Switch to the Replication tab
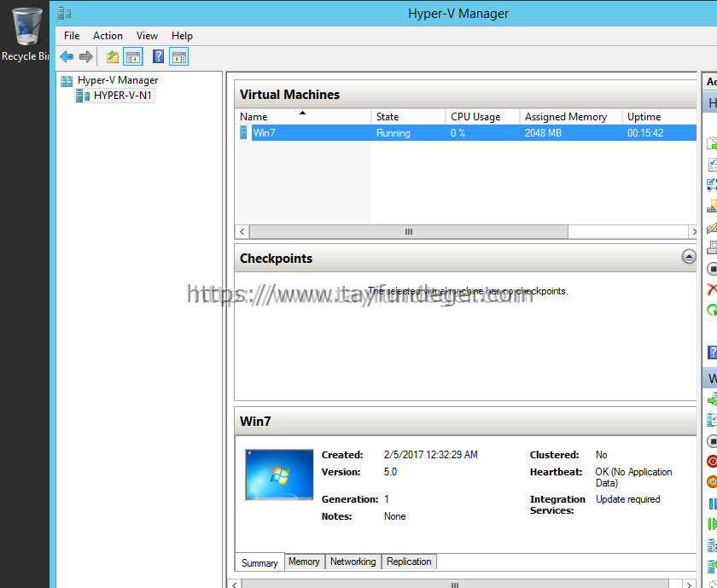 tap(409, 562)
